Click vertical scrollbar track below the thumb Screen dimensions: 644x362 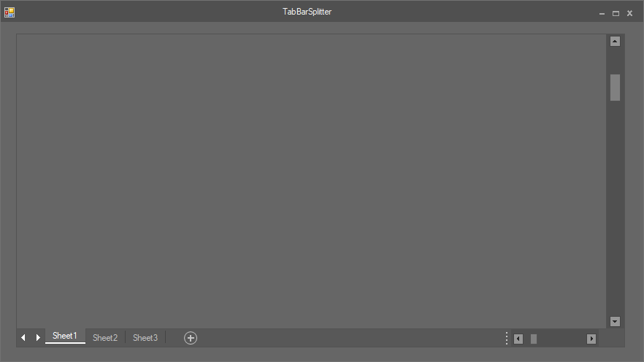(x=615, y=209)
